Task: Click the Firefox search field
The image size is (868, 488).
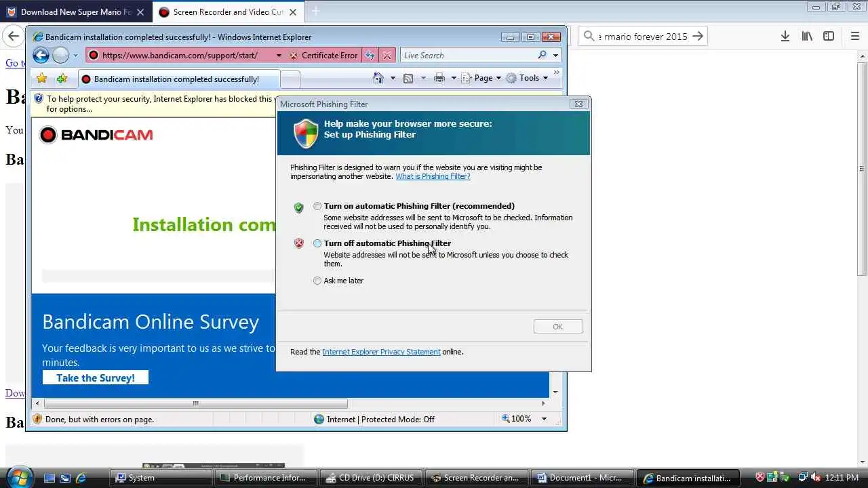Action: 643,37
